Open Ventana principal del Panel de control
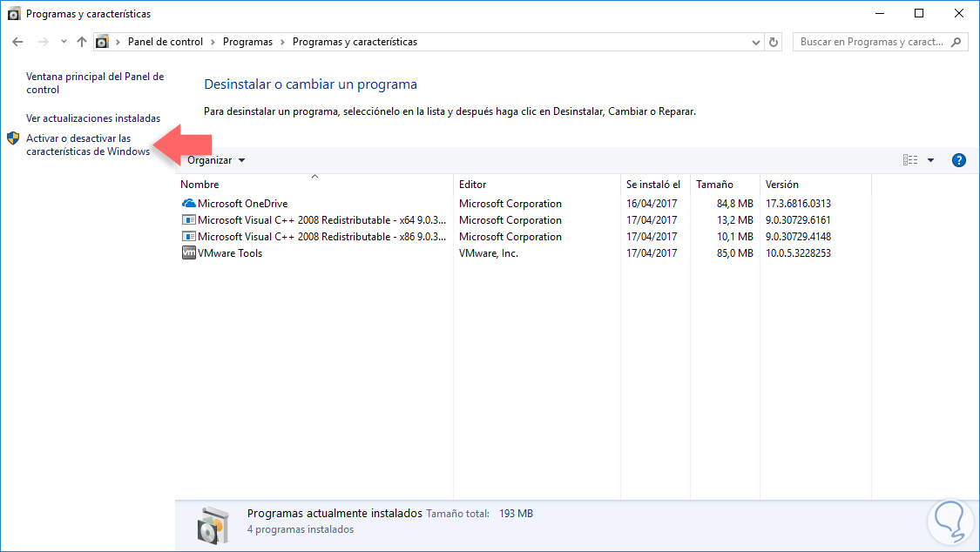This screenshot has height=552, width=980. [95, 83]
